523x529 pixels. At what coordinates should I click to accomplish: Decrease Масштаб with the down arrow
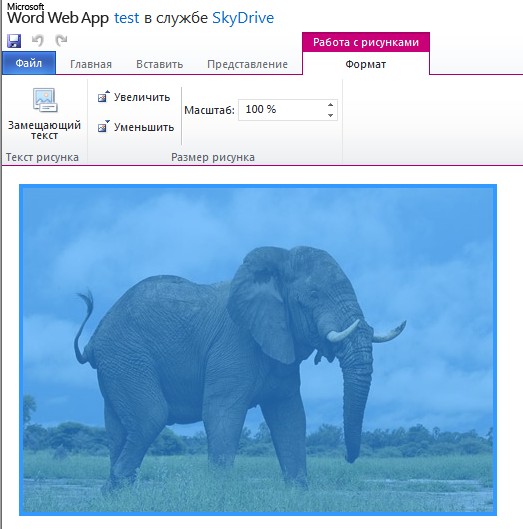tap(330, 115)
